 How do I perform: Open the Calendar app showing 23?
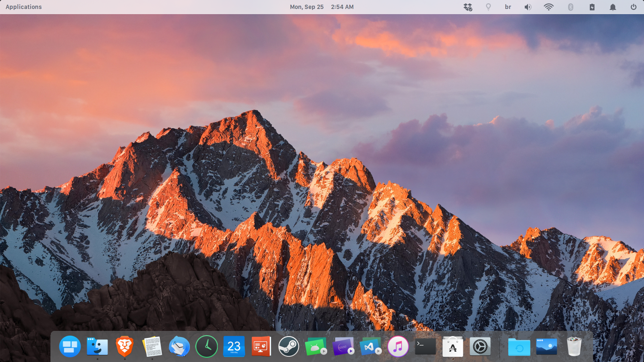pyautogui.click(x=234, y=346)
